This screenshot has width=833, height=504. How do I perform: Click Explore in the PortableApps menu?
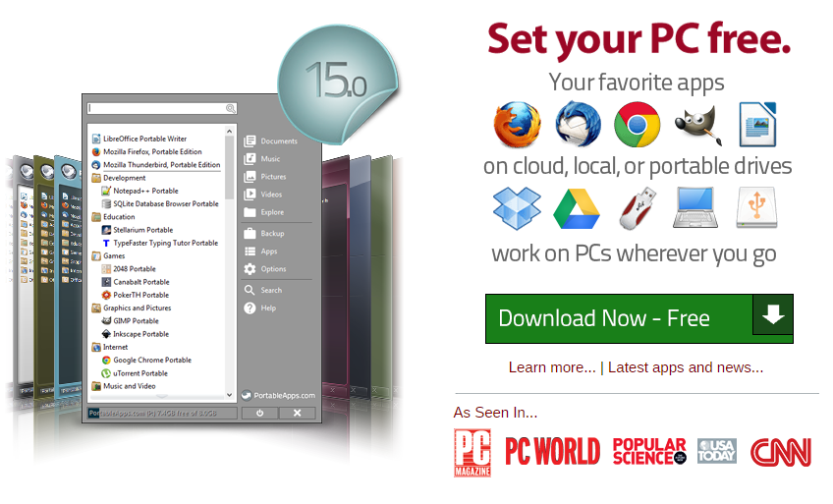(264, 212)
